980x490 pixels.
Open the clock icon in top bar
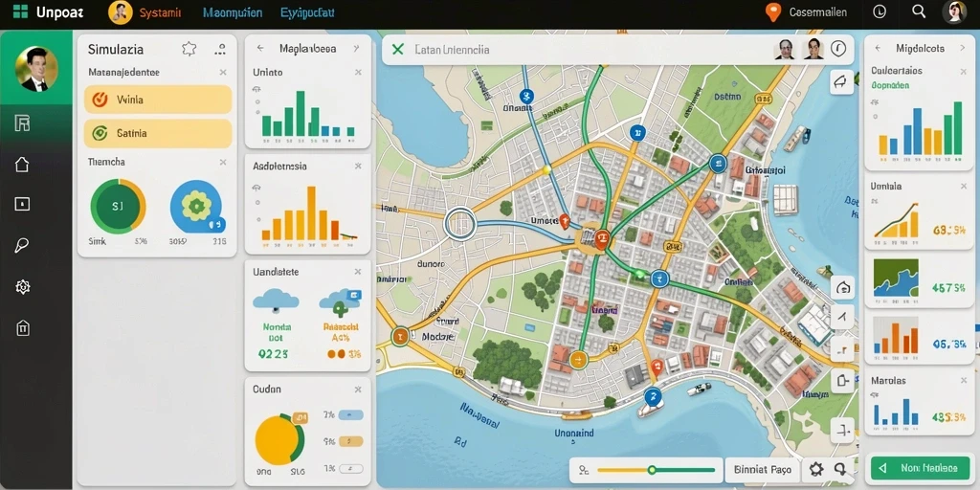(880, 11)
